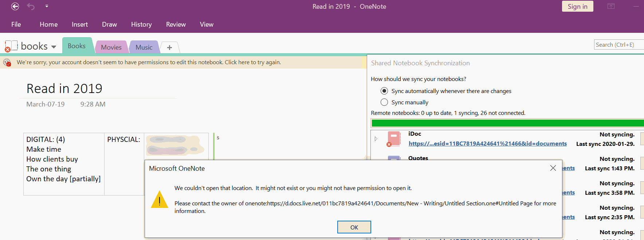Click the permissions warning message to try again
Image resolution: width=644 pixels, height=240 pixels.
(x=149, y=62)
